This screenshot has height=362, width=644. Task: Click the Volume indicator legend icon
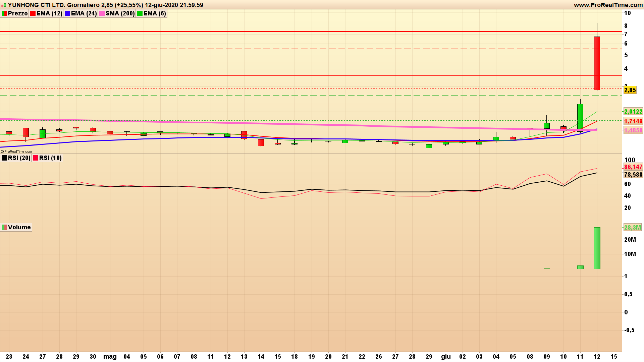(4, 227)
